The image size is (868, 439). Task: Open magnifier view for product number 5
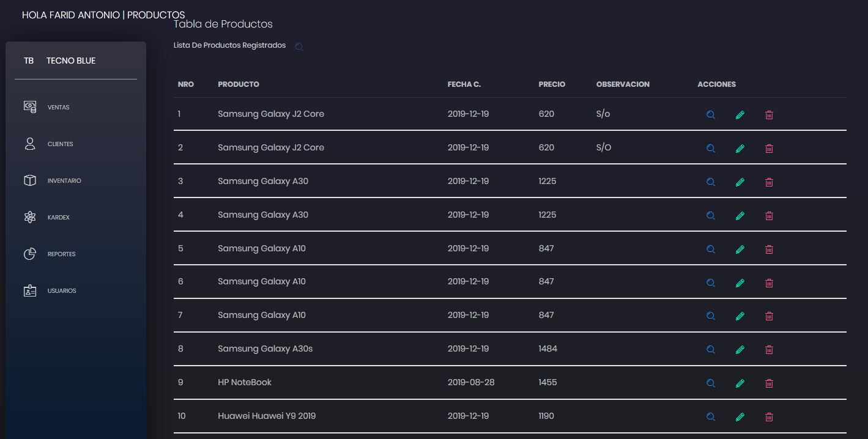coord(711,249)
